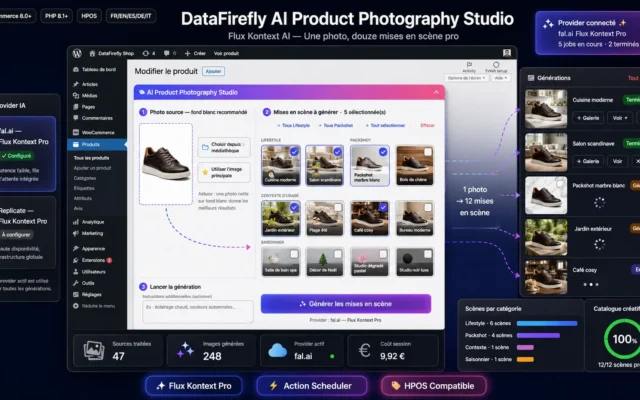This screenshot has height=400, width=640.
Task: Open the Commentaires sidebar icon
Action: pos(76,118)
